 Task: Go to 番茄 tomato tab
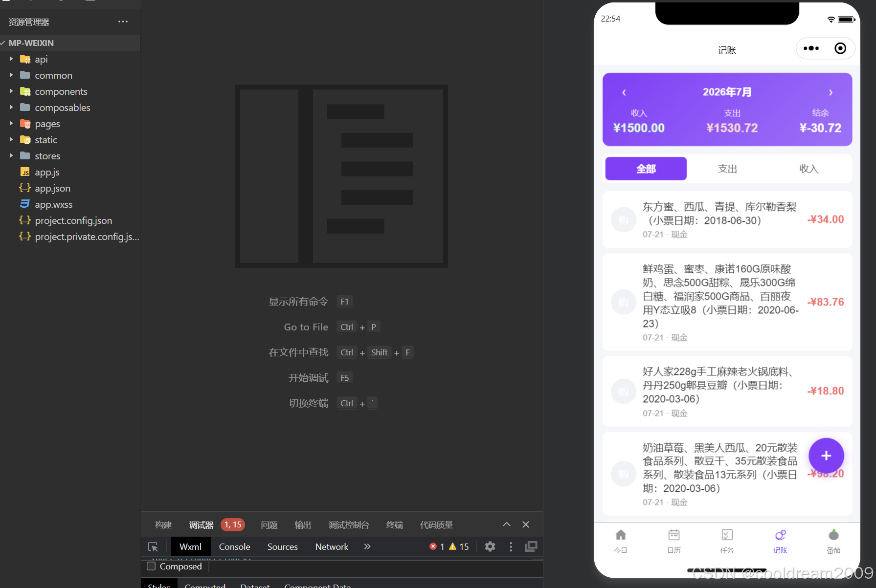pos(833,541)
